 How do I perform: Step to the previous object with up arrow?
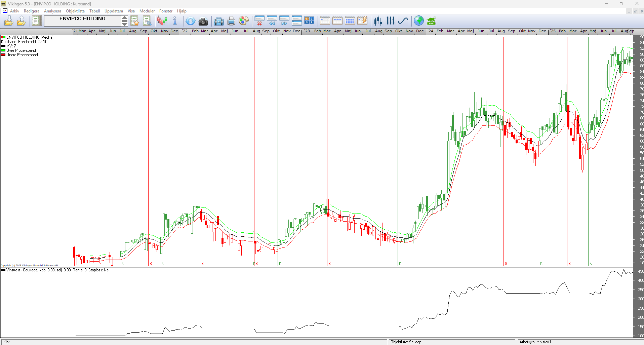coord(124,18)
